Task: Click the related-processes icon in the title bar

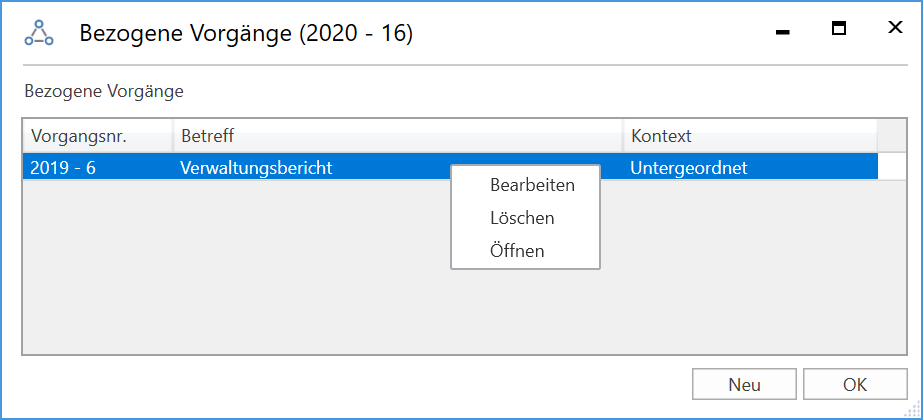Action: point(39,34)
